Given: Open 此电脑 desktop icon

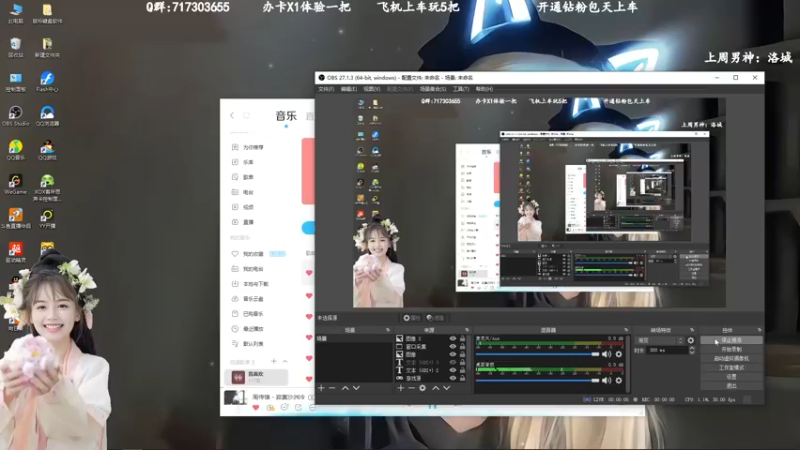Looking at the screenshot, I should [15, 13].
